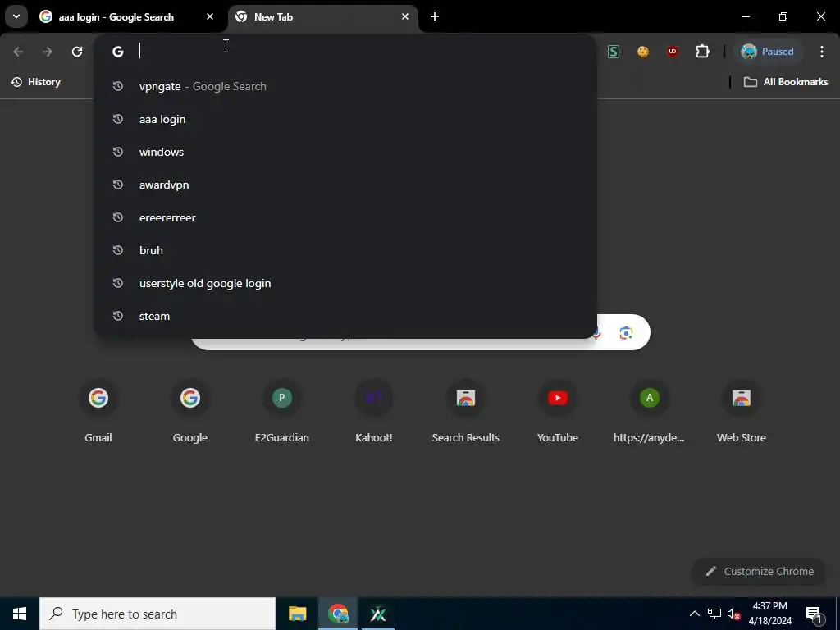
Task: Open the Extensions puzzle piece menu
Action: (x=702, y=52)
